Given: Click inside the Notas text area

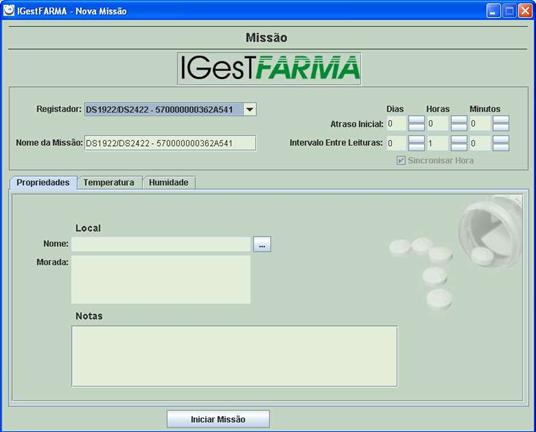Looking at the screenshot, I should pos(234,356).
